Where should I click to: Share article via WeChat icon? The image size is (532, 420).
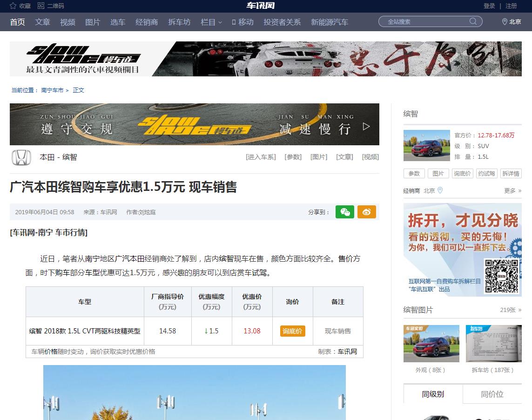(x=345, y=212)
